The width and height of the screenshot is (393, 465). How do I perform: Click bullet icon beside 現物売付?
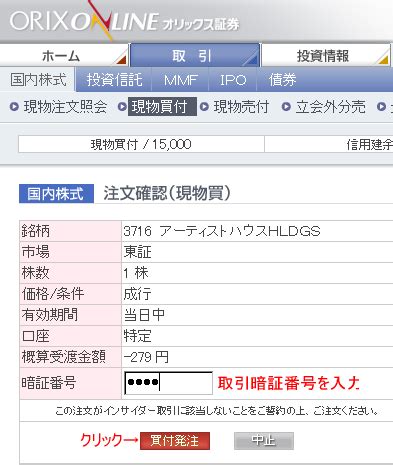204,107
